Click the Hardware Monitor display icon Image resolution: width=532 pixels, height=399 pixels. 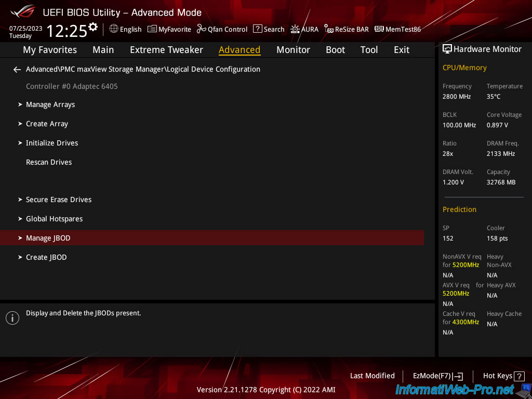447,49
